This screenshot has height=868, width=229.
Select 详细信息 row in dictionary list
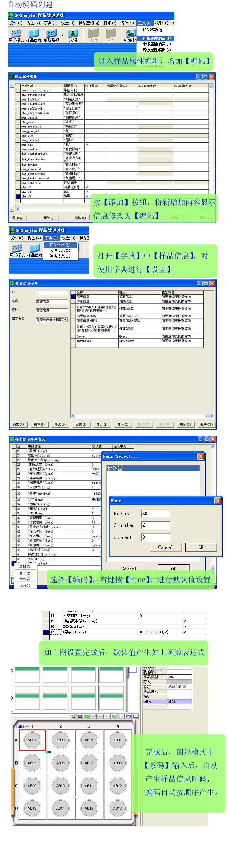pyautogui.click(x=137, y=301)
